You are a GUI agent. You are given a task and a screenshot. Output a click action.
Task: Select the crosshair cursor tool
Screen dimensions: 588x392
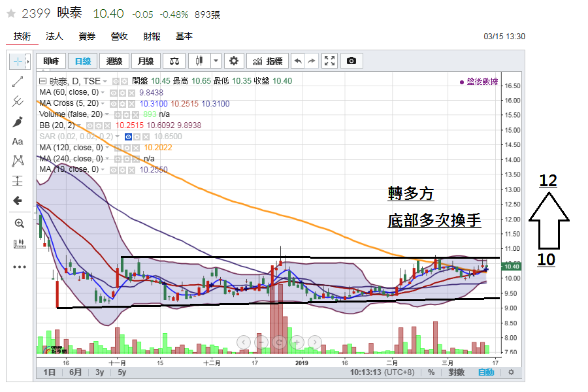(x=17, y=61)
